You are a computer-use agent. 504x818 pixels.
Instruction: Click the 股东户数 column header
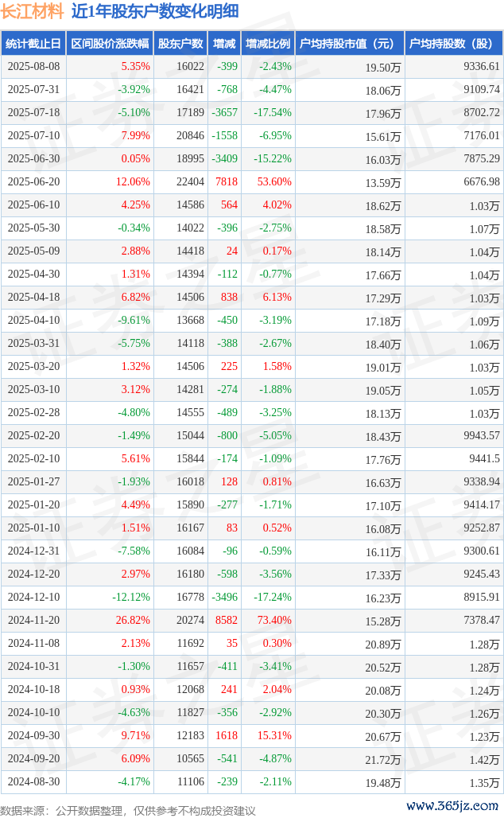181,44
